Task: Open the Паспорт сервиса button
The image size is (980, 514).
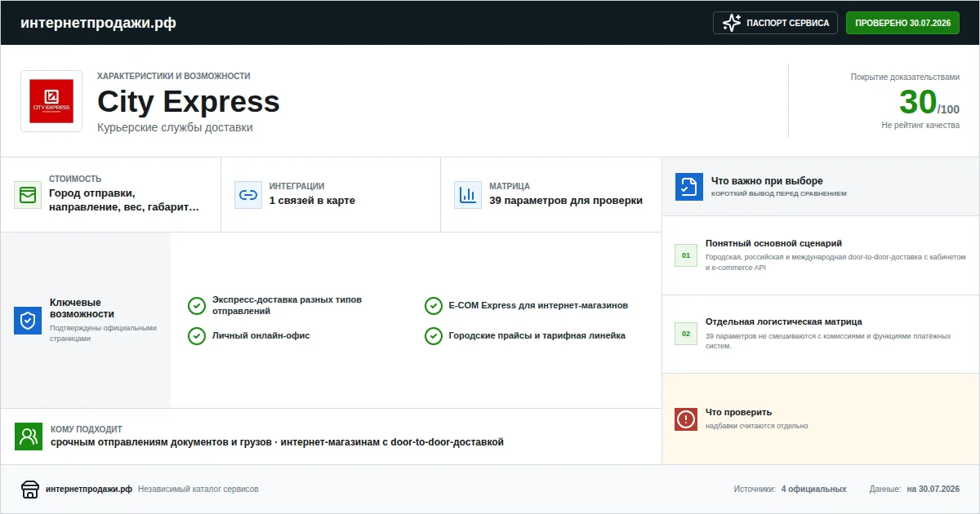Action: (776, 23)
